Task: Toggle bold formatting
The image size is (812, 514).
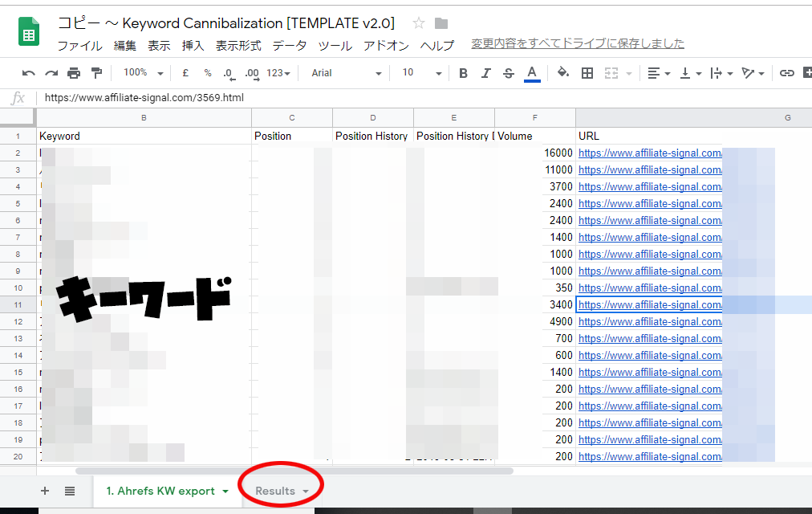Action: (463, 73)
